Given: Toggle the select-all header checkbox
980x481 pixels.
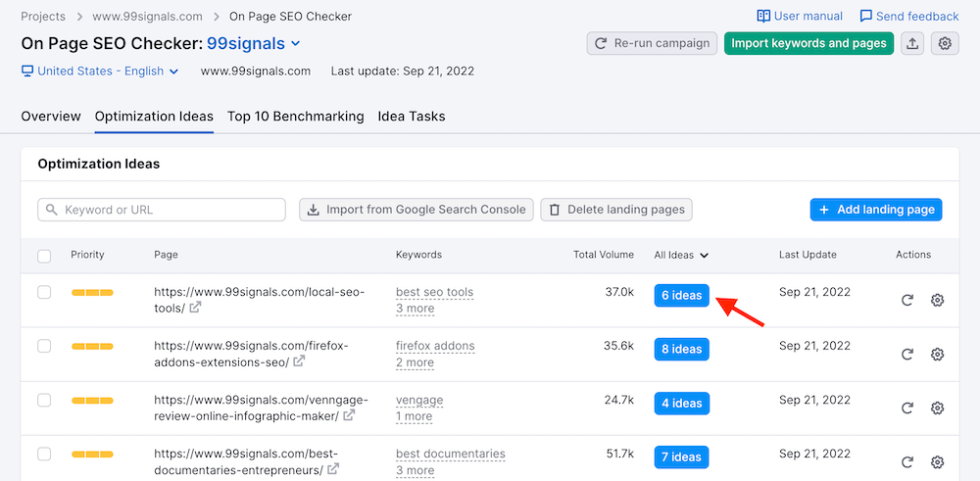Looking at the screenshot, I should [x=44, y=256].
